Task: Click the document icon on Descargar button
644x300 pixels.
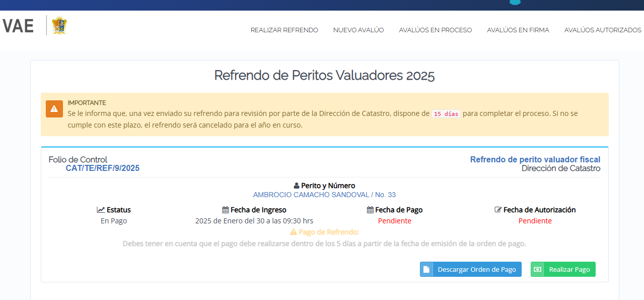Action: pyautogui.click(x=426, y=269)
